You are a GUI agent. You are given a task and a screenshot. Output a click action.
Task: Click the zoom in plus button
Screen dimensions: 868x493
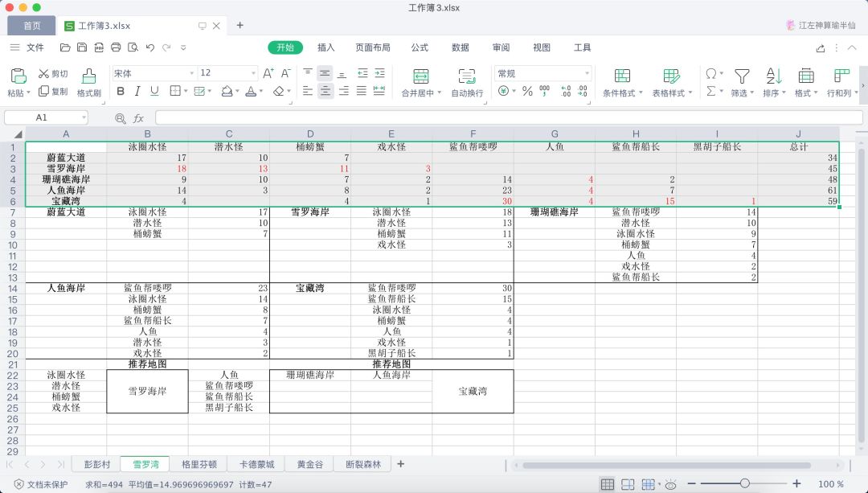pos(796,484)
